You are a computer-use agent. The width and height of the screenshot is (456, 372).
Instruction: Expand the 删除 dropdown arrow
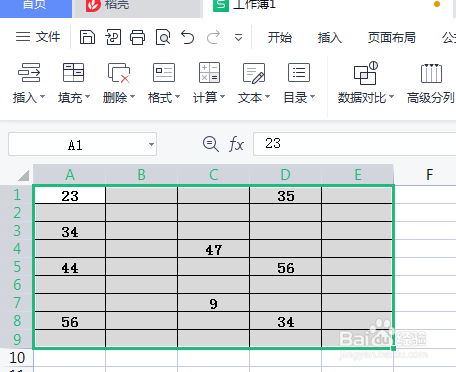(133, 97)
